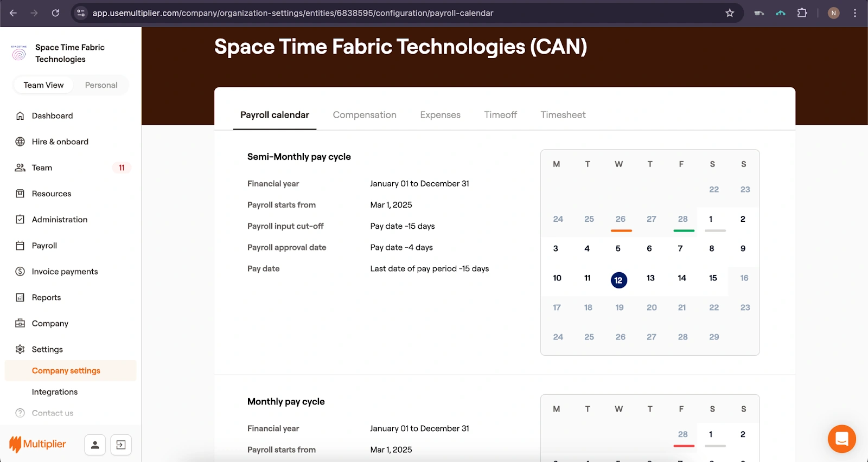Select the Payroll calendar tab
868x462 pixels.
tap(275, 115)
